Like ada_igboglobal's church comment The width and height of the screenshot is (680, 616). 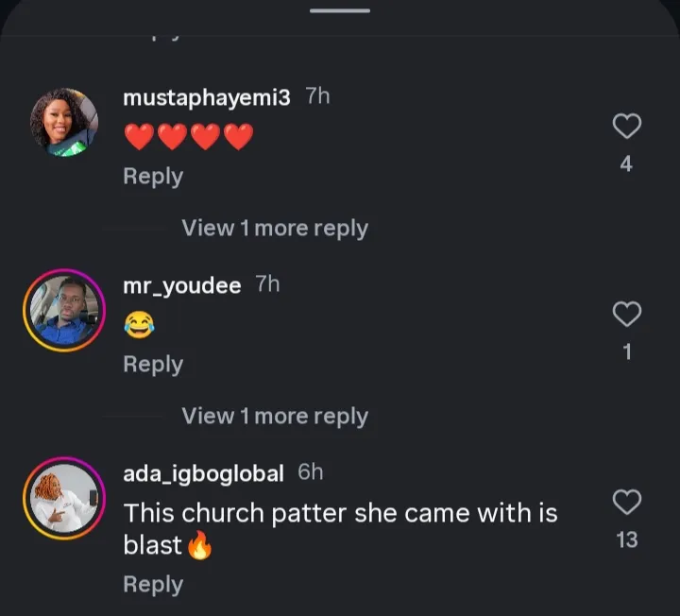pyautogui.click(x=627, y=502)
